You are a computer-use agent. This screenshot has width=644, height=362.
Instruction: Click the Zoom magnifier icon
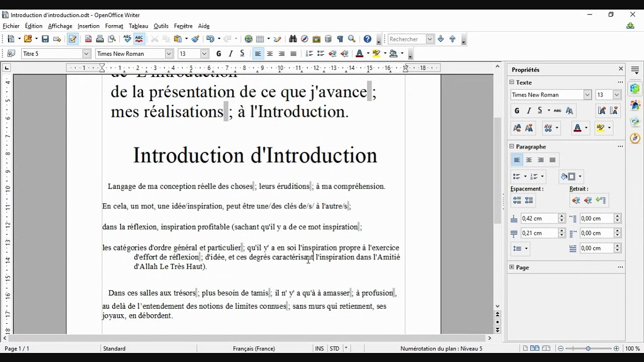352,39
